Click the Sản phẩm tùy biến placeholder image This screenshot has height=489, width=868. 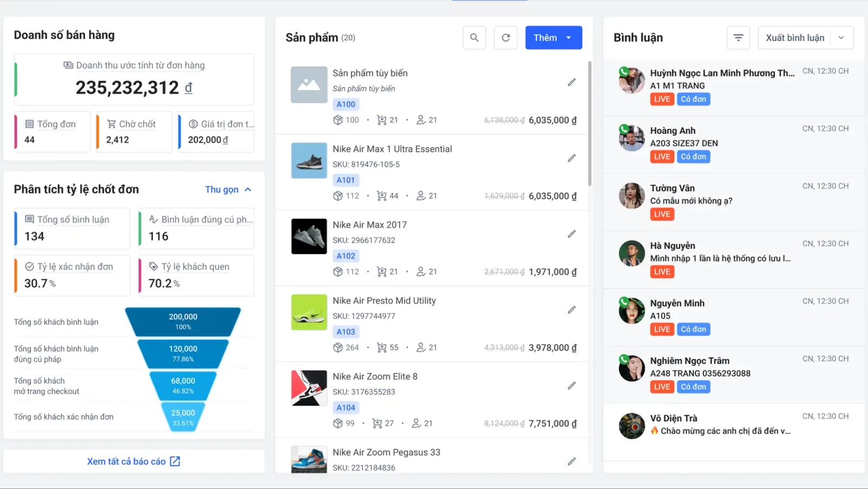[x=309, y=85]
